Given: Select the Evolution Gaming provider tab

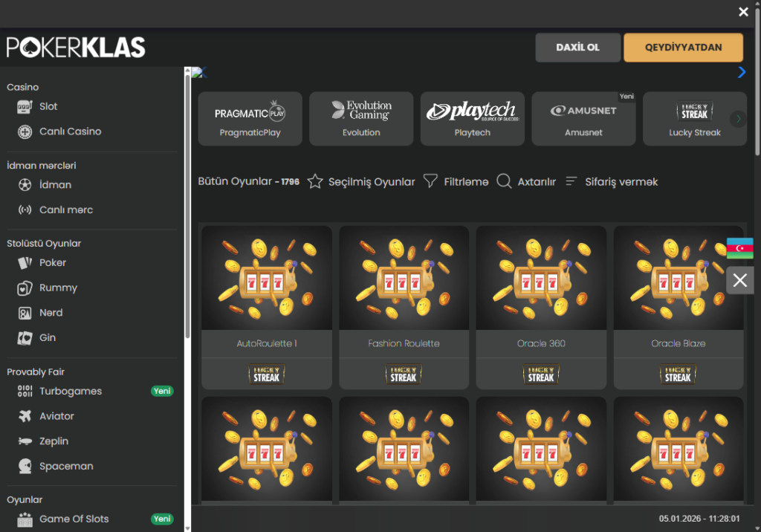Looking at the screenshot, I should [x=361, y=118].
